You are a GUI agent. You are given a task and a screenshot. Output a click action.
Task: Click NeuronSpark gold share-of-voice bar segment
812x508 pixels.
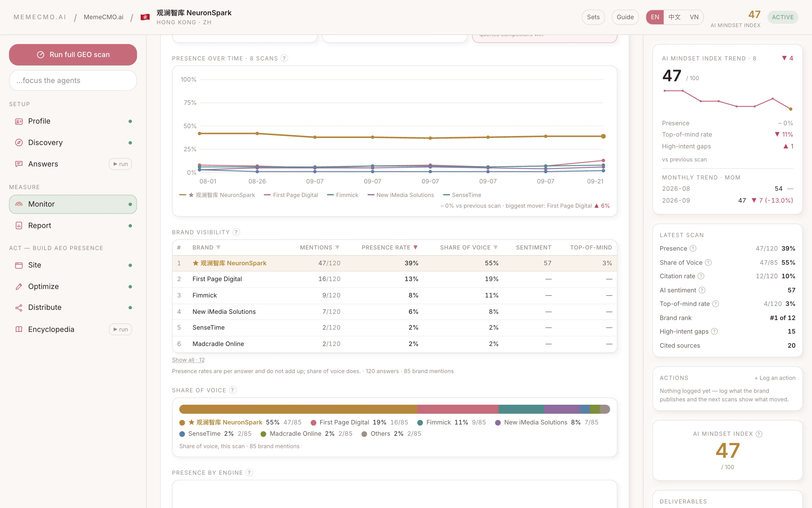[x=298, y=409]
